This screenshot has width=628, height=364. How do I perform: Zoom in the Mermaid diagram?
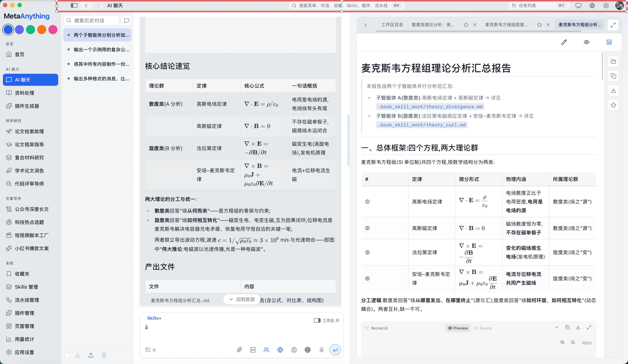(562, 342)
